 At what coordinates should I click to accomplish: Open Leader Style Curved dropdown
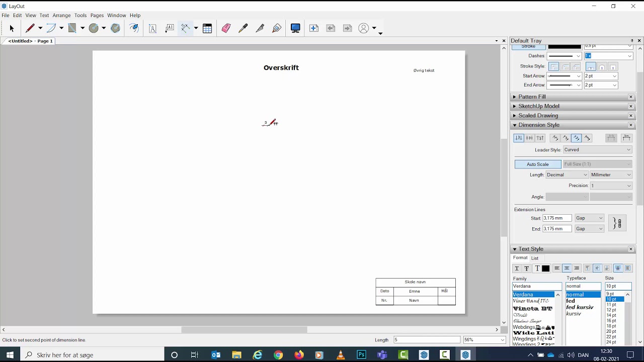pos(597,150)
